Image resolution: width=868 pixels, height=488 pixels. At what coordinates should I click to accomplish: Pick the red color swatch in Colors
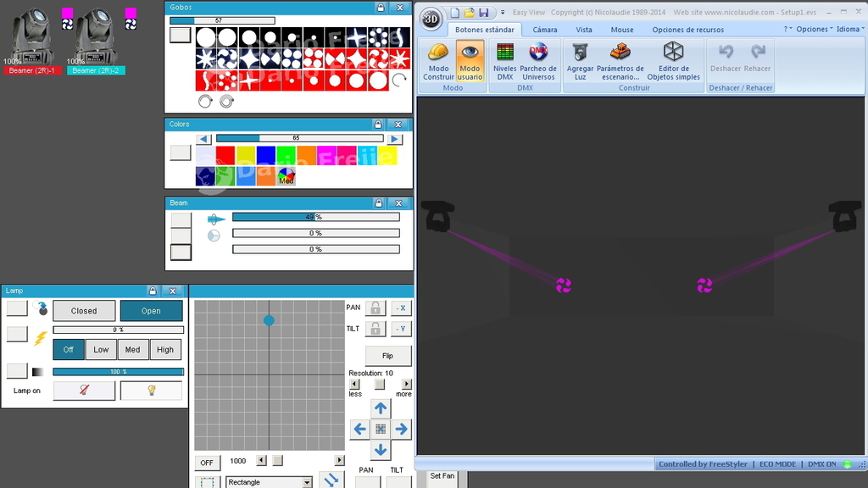(x=225, y=156)
